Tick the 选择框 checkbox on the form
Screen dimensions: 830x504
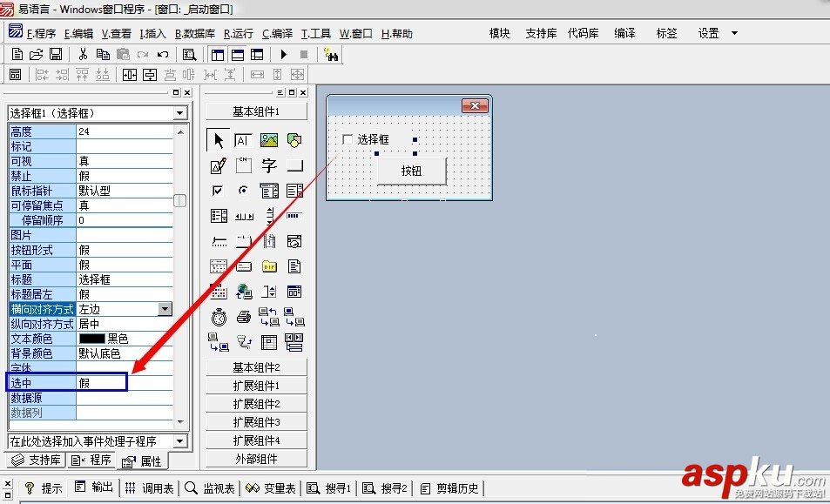point(348,139)
